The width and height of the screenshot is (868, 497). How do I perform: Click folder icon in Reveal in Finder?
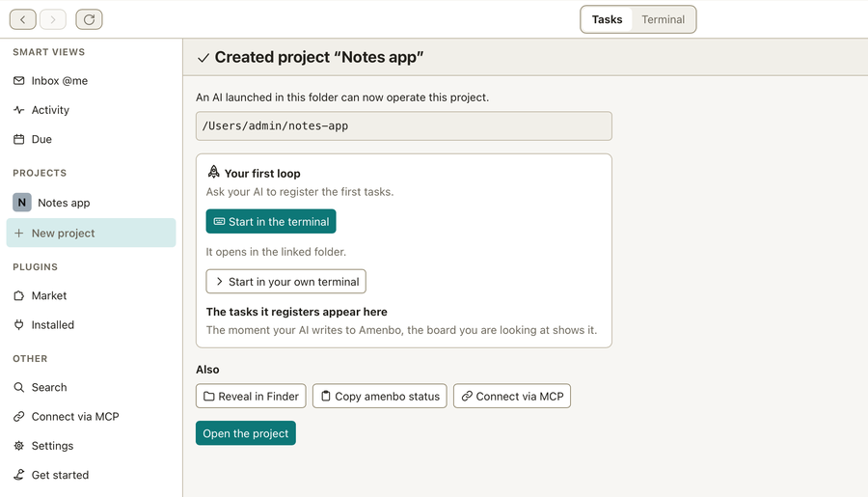point(208,397)
